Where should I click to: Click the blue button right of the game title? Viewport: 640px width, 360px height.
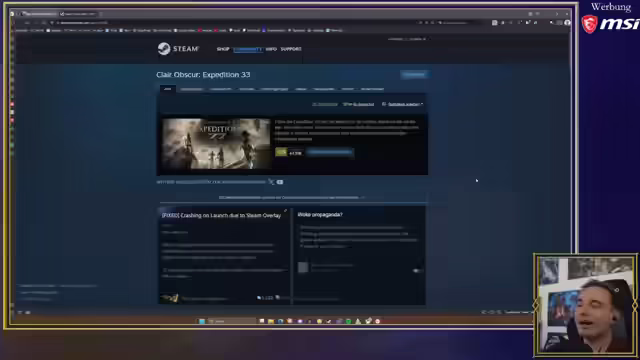point(414,74)
